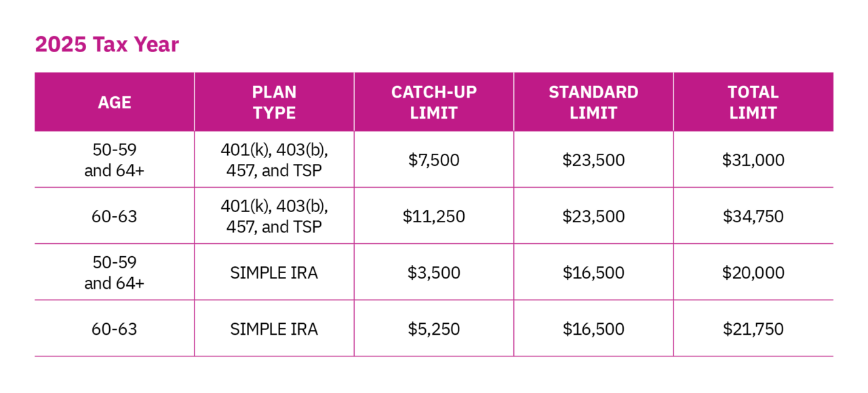Click the "2025 Tax Year" title
Image resolution: width=868 pixels, height=393 pixels.
(x=107, y=45)
